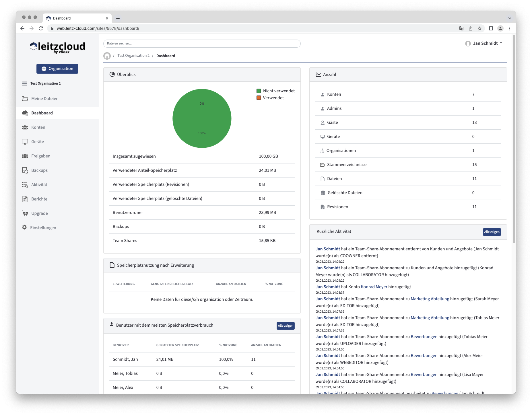This screenshot has width=532, height=415.
Task: Open Aktivität using its list icon
Action: point(24,184)
